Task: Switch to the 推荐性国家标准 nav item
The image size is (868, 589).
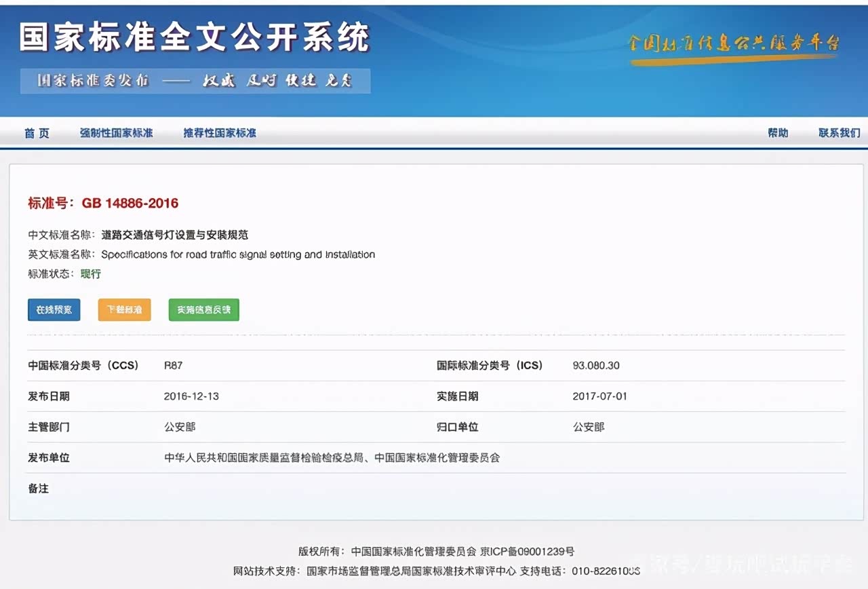Action: pyautogui.click(x=220, y=133)
